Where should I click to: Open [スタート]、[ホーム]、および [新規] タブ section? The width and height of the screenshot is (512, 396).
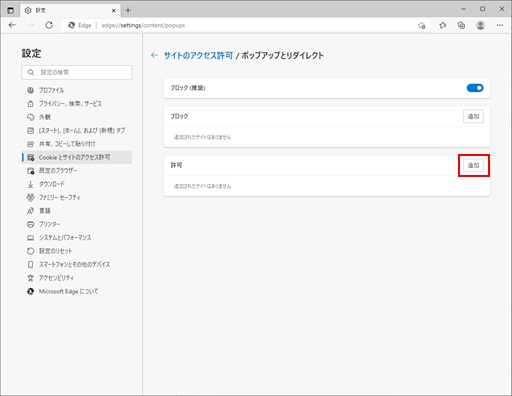point(77,130)
